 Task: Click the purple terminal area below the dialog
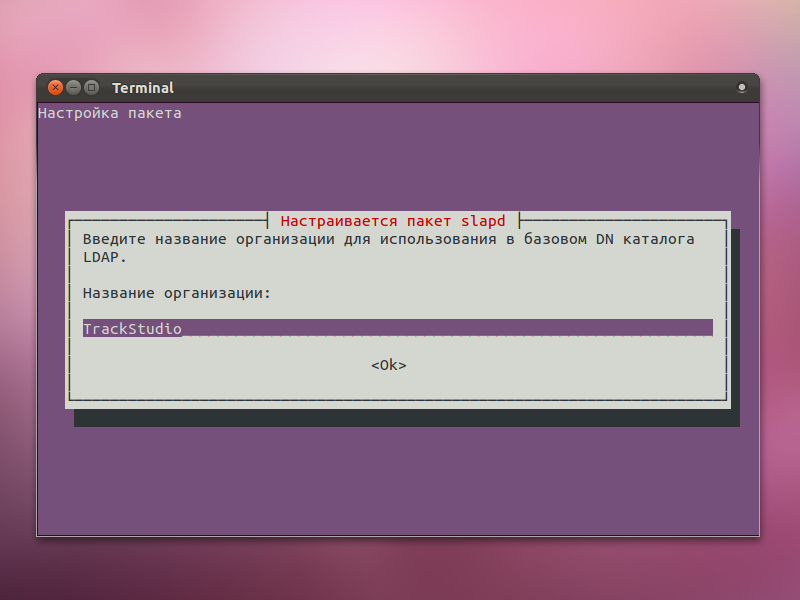[400, 480]
